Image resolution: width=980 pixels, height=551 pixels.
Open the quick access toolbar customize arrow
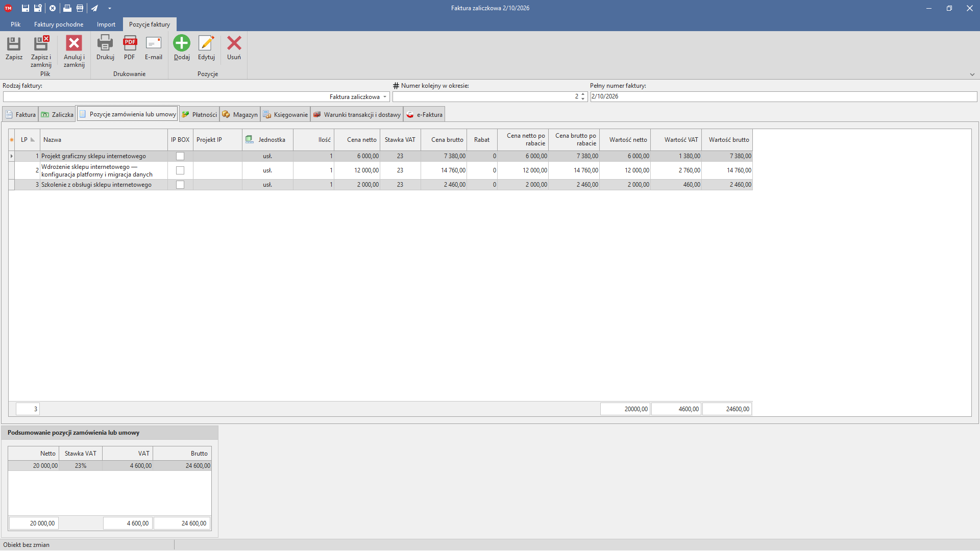[110, 8]
